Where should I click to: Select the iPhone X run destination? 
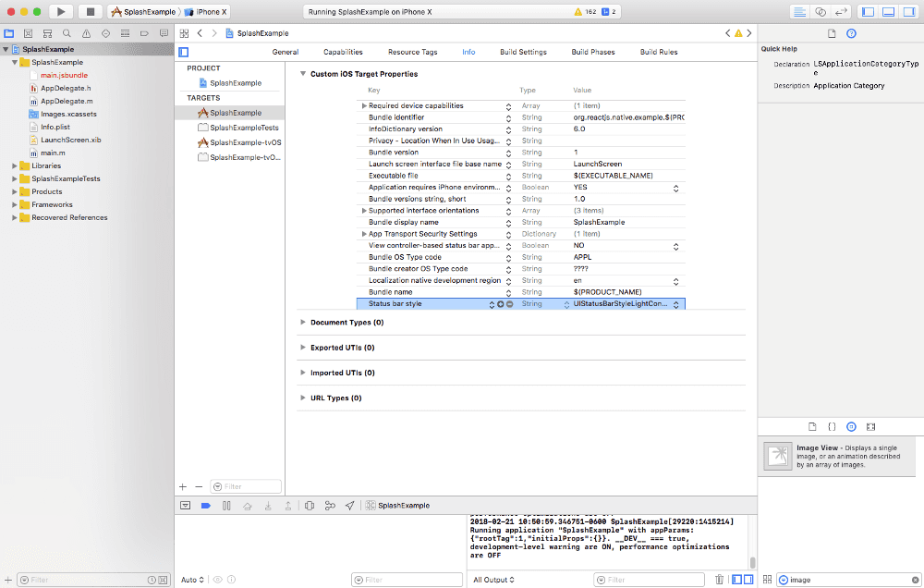pos(206,11)
